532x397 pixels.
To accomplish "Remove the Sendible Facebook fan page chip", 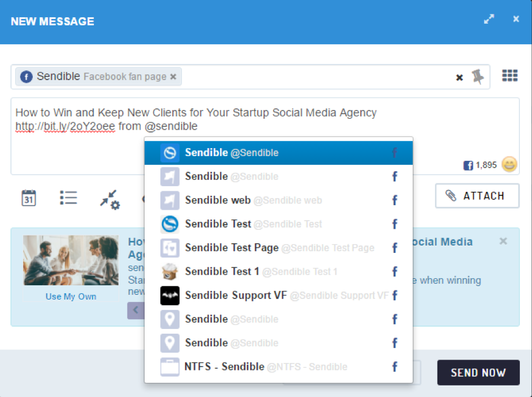I will click(x=173, y=77).
